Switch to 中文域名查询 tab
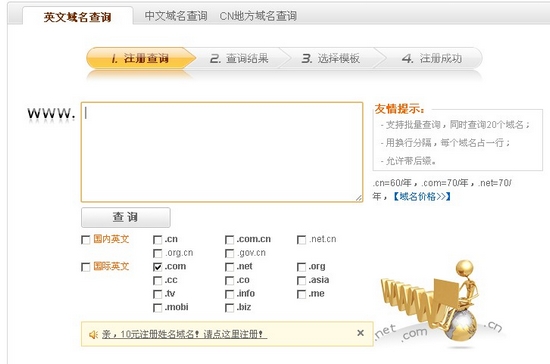The width and height of the screenshot is (550, 364). [176, 16]
